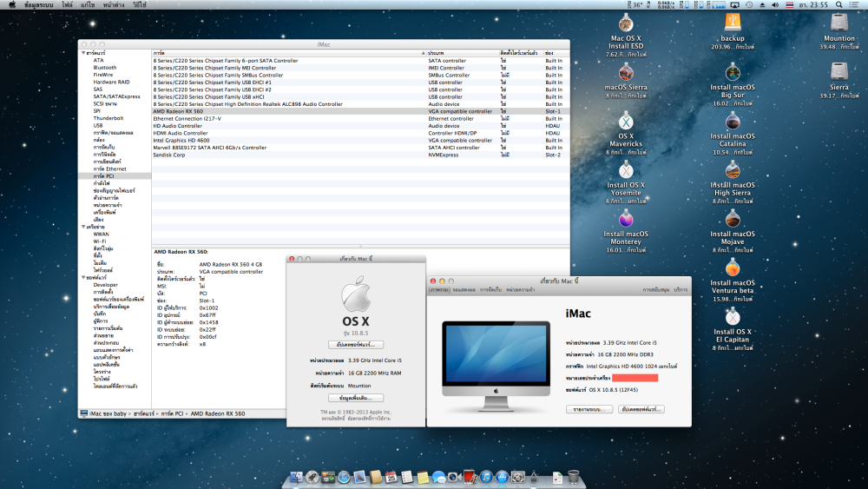Open Spotlight search magnifier in menu bar
The image size is (868, 489).
pos(839,4)
